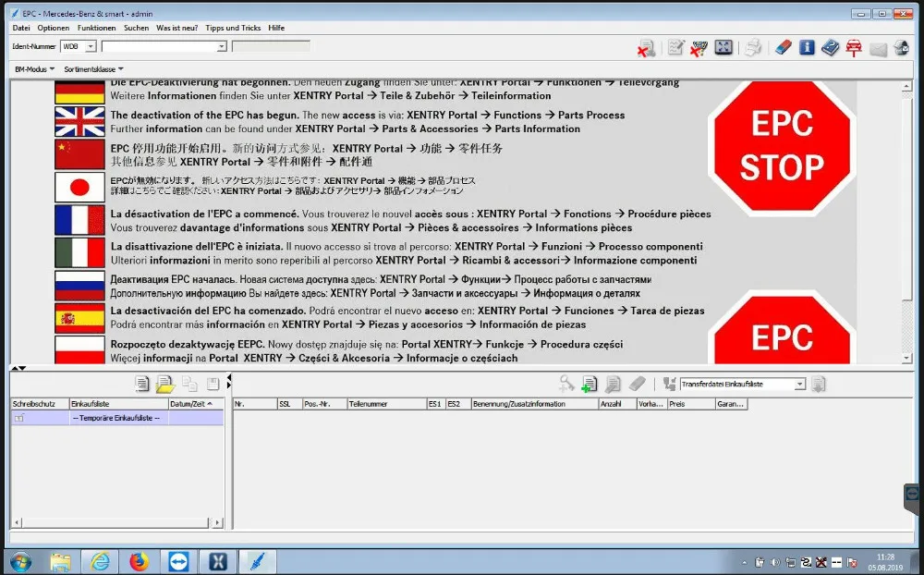Click the Teilenummer column header
The image size is (924, 575).
386,404
